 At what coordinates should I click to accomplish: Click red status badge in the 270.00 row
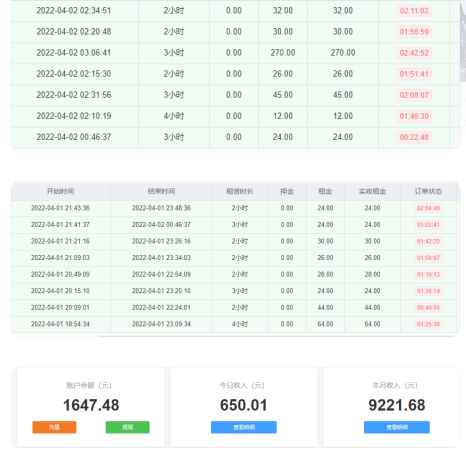coord(414,53)
